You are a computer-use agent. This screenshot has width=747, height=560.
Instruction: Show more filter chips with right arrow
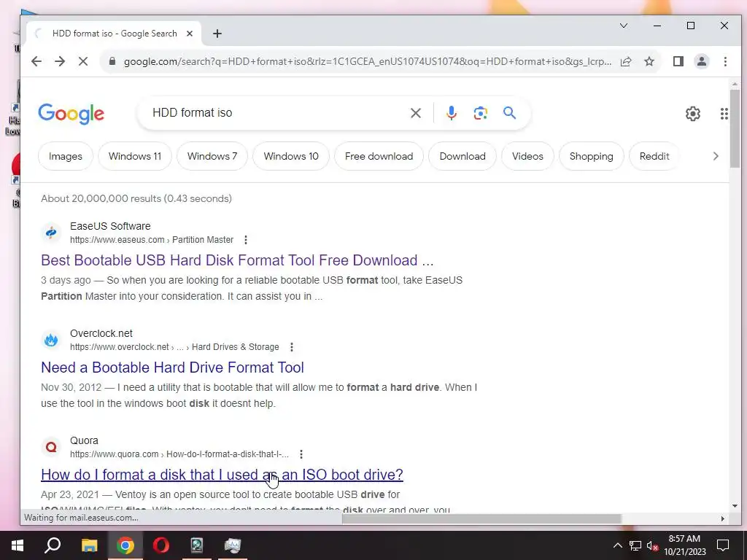pyautogui.click(x=716, y=156)
